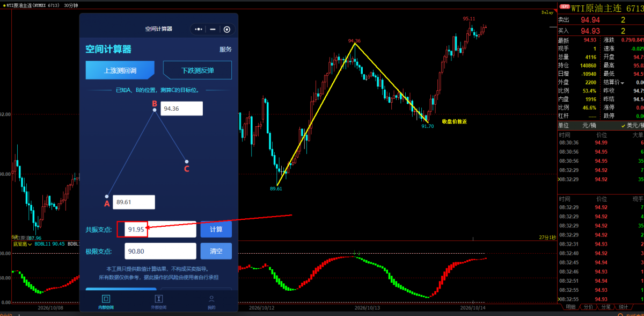This screenshot has height=316, width=644.
Task: Click the 内盘 value 1916
Action: [590, 99]
